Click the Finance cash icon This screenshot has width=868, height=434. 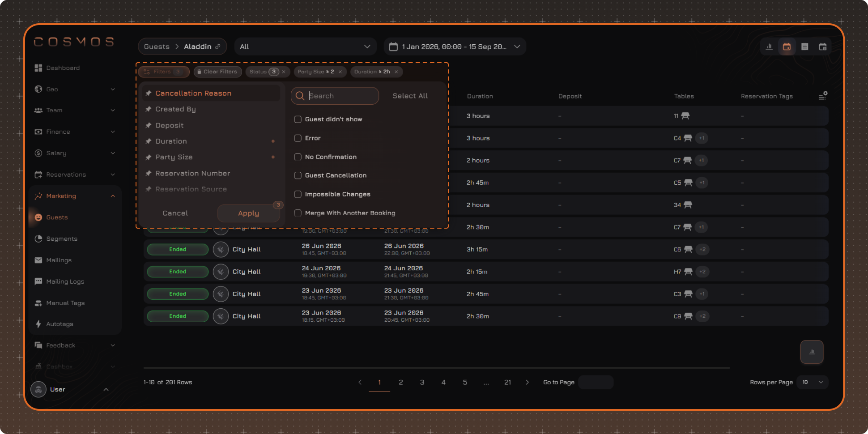click(38, 132)
